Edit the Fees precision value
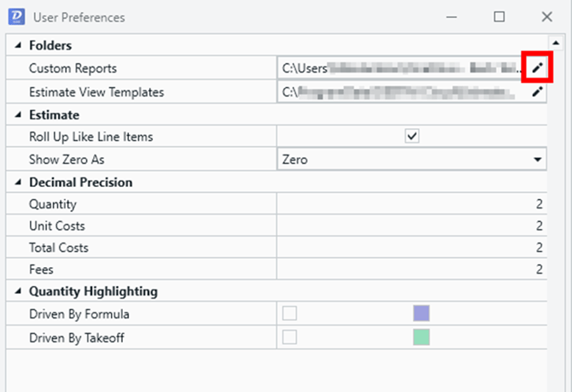572x392 pixels. coord(411,270)
